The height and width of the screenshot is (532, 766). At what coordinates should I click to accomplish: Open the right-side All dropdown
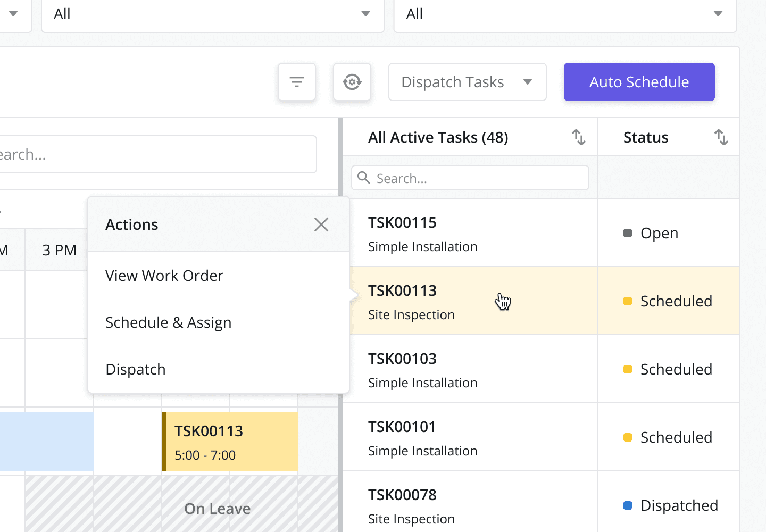[565, 14]
